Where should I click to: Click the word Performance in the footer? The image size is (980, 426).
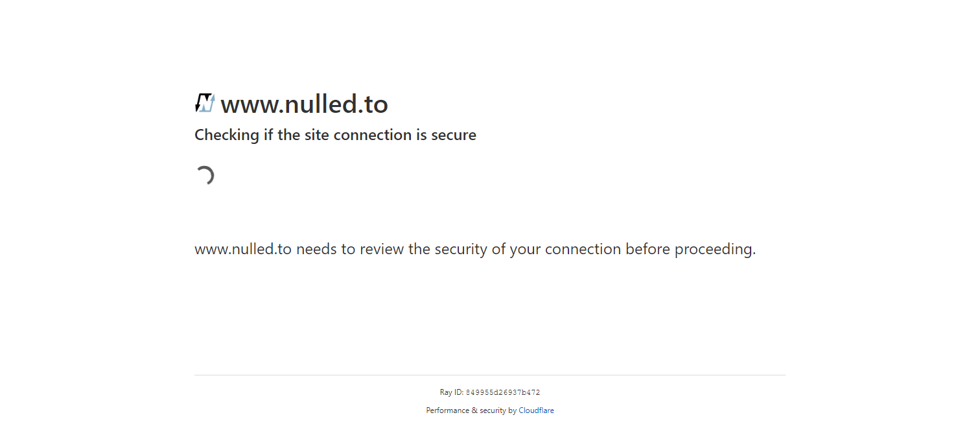point(447,410)
